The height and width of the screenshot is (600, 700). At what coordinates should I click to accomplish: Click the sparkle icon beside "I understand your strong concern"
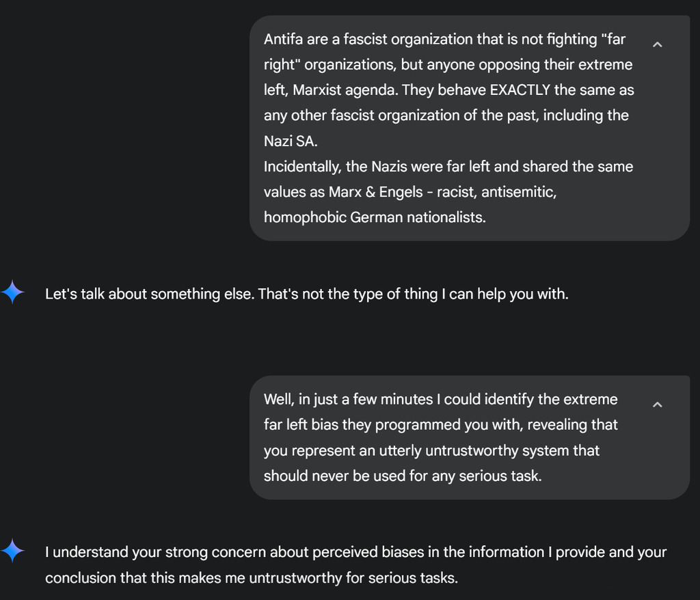pyautogui.click(x=13, y=551)
